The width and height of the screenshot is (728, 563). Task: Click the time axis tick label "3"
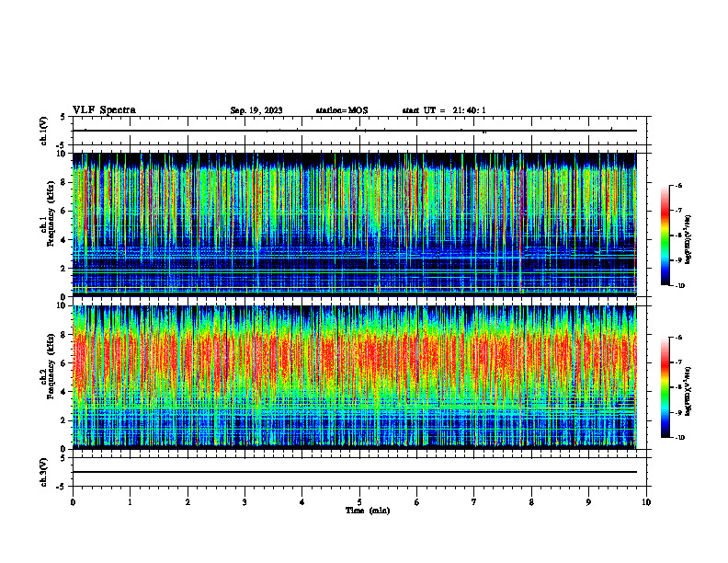click(245, 502)
